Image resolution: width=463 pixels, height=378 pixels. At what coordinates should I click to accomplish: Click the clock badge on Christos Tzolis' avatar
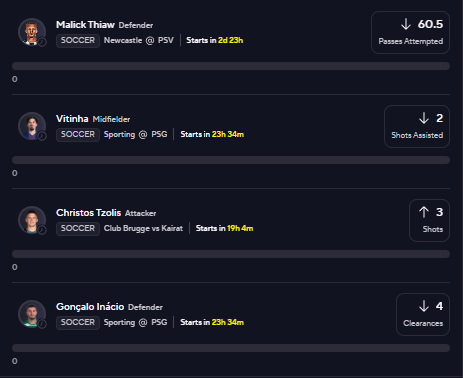pos(42,230)
